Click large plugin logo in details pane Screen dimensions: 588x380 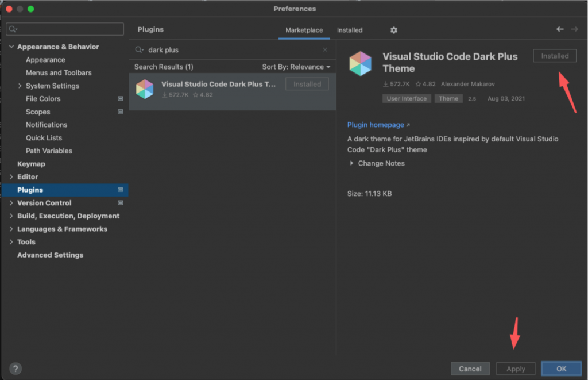pos(360,63)
